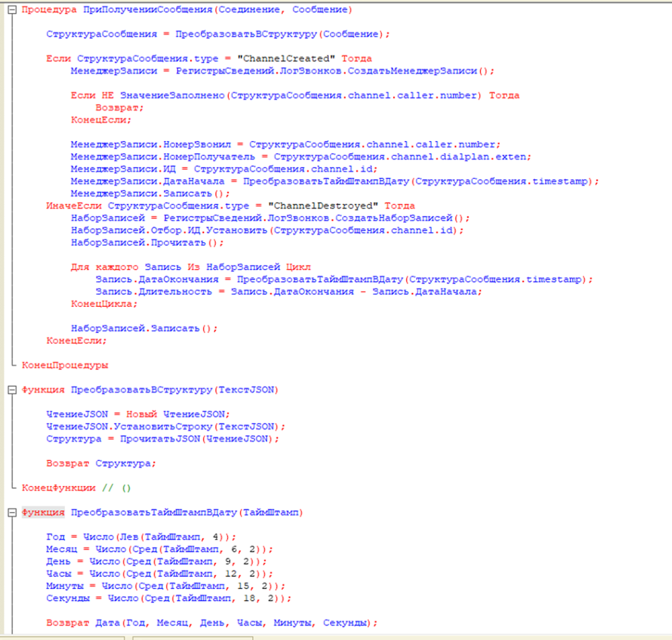Click the "Возврат Дата" return statement
The height and width of the screenshot is (640, 672).
pyautogui.click(x=211, y=622)
